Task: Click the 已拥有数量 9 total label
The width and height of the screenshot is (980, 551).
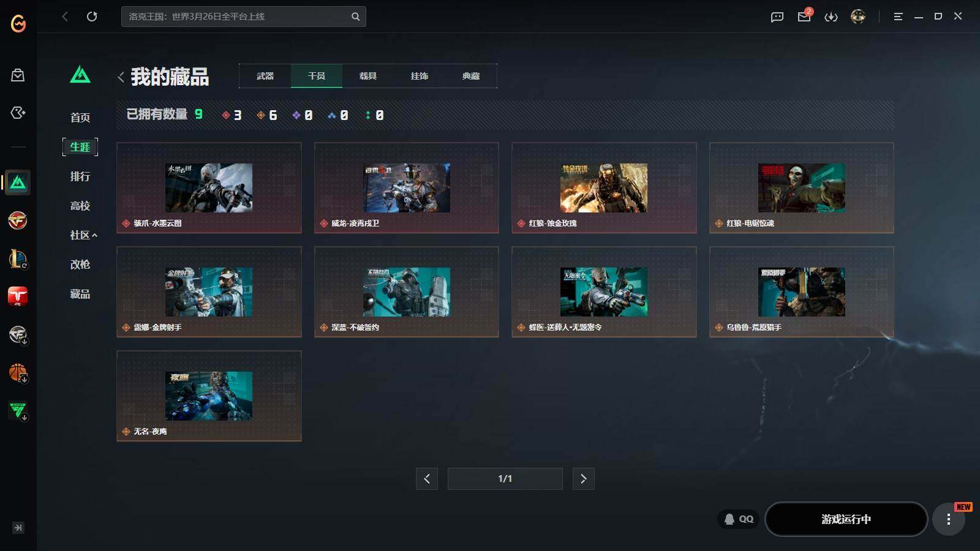Action: pos(165,114)
